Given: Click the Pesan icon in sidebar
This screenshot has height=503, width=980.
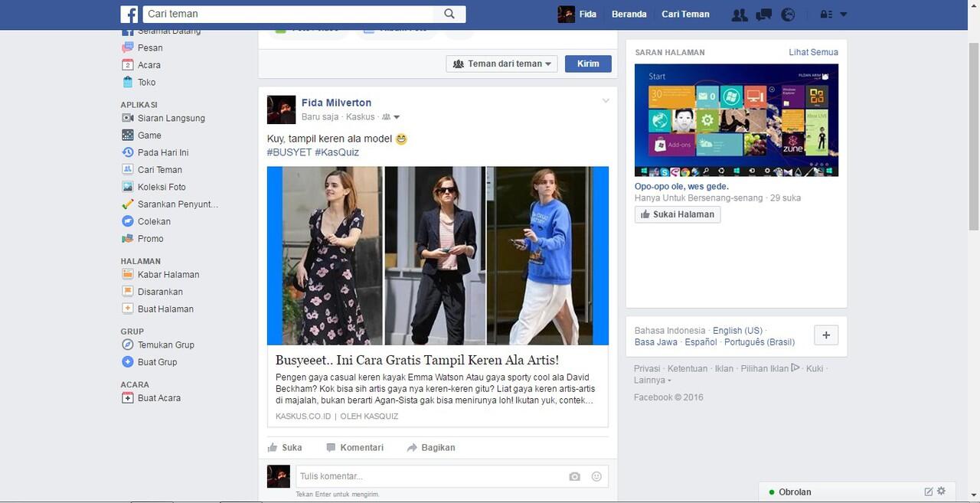Looking at the screenshot, I should click(x=128, y=47).
